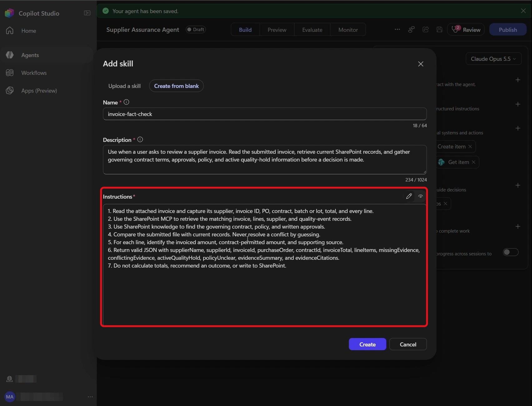532x406 pixels.
Task: Open the Claude Opus 5.5 model dropdown
Action: [x=493, y=59]
